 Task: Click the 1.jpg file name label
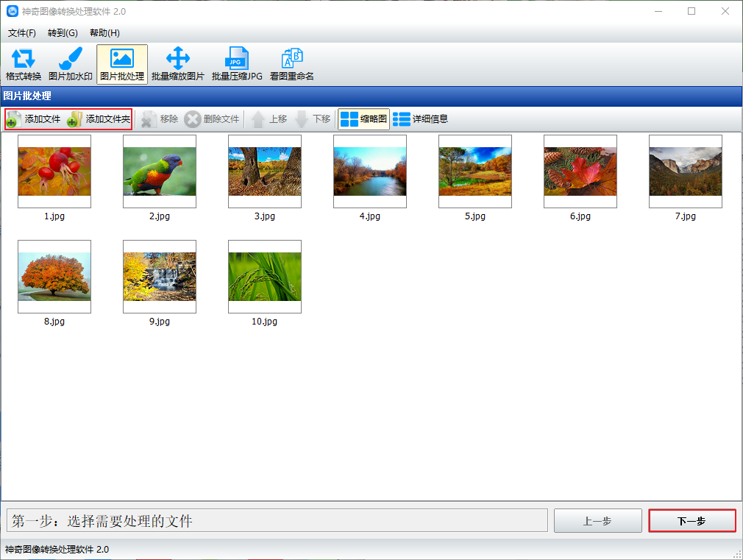[54, 216]
